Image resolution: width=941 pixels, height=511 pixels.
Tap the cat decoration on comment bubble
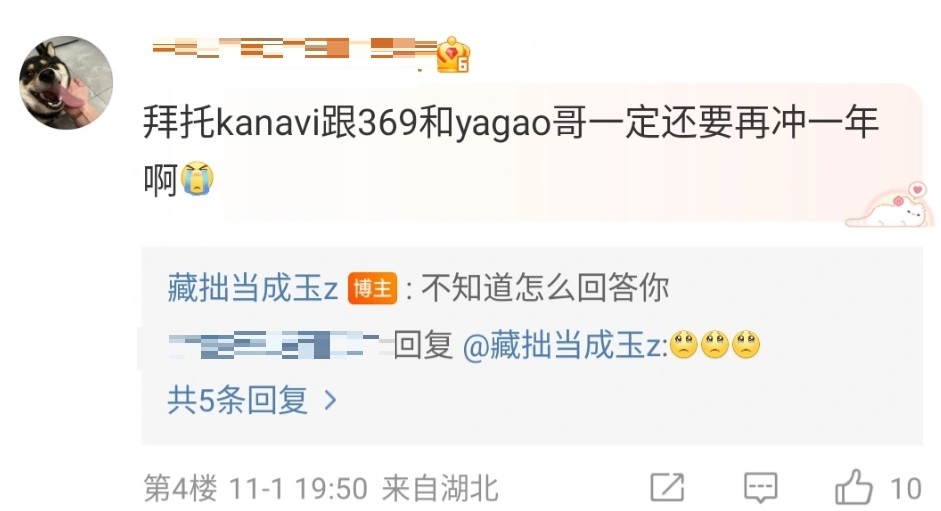tap(890, 205)
